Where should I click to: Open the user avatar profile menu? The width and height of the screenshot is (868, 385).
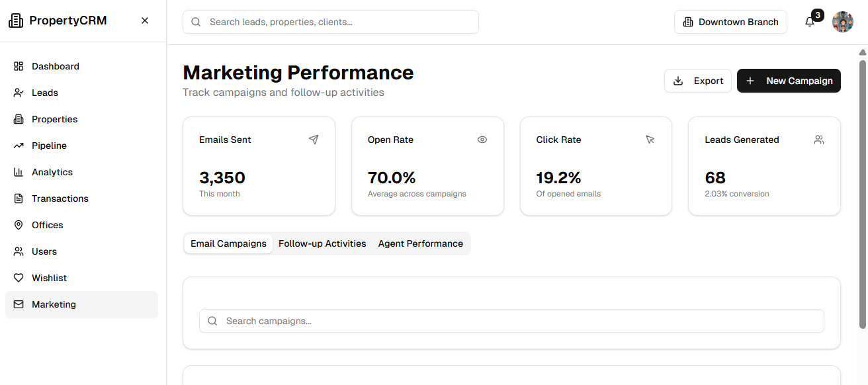(843, 22)
